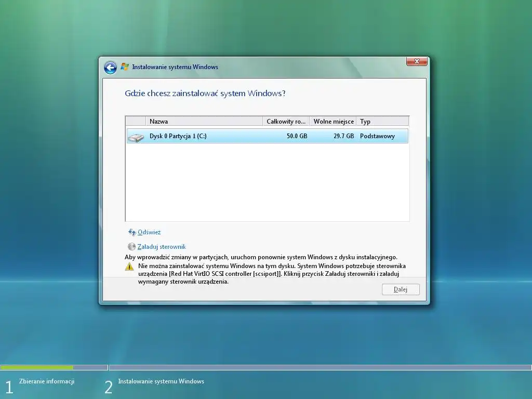This screenshot has width=532, height=399.
Task: Select the Dysk 0 Partycja 1 (C:) row
Action: click(268, 136)
